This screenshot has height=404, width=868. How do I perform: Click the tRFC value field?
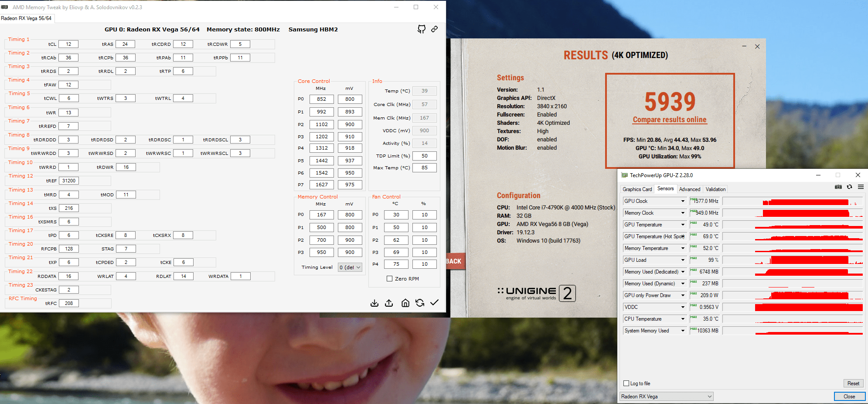(69, 303)
